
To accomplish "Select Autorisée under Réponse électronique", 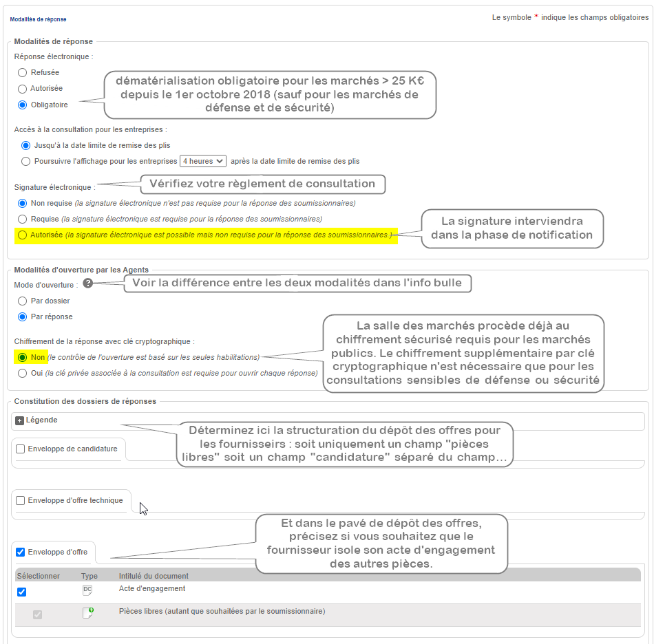I will coord(23,89).
